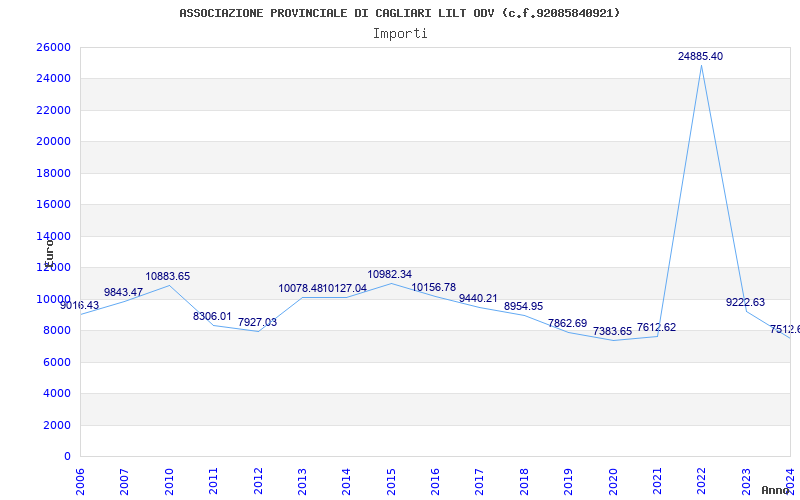800x500 pixels.
Task: Click the x-axis year 2012
Action: coord(258,481)
